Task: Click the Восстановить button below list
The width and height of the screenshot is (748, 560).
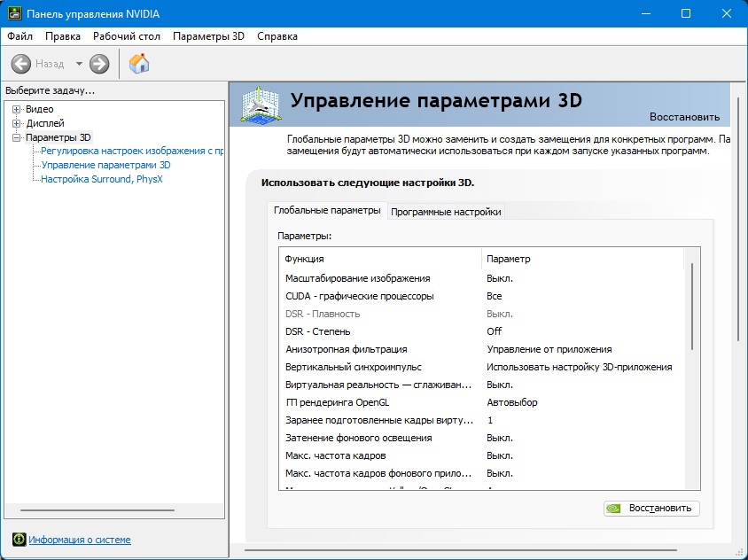Action: pyautogui.click(x=651, y=509)
